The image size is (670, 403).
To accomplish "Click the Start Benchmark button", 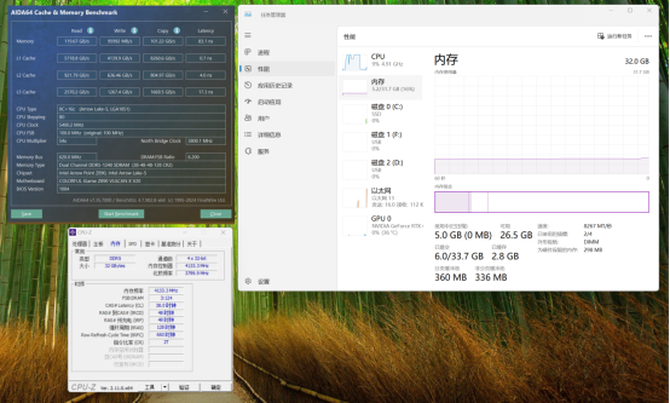I will (x=121, y=214).
